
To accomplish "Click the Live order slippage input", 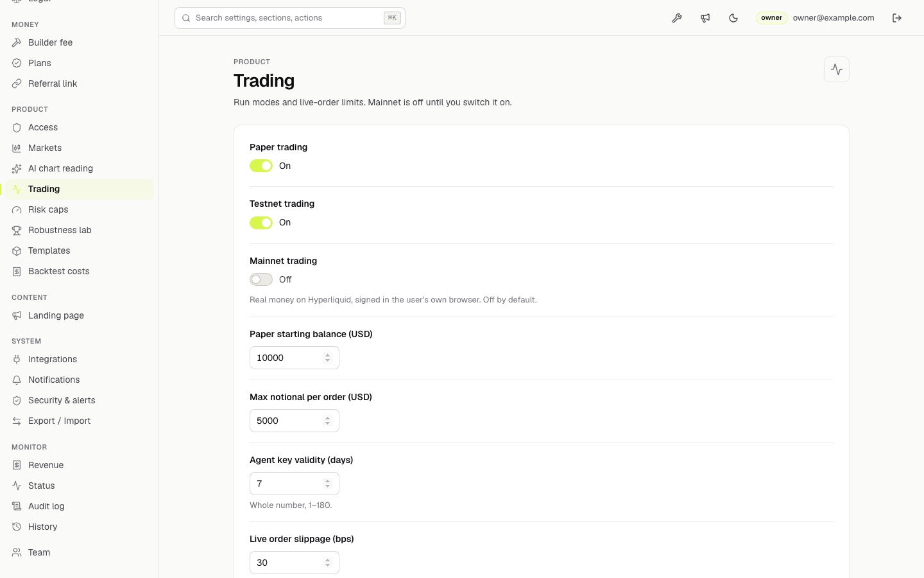I will tap(295, 563).
